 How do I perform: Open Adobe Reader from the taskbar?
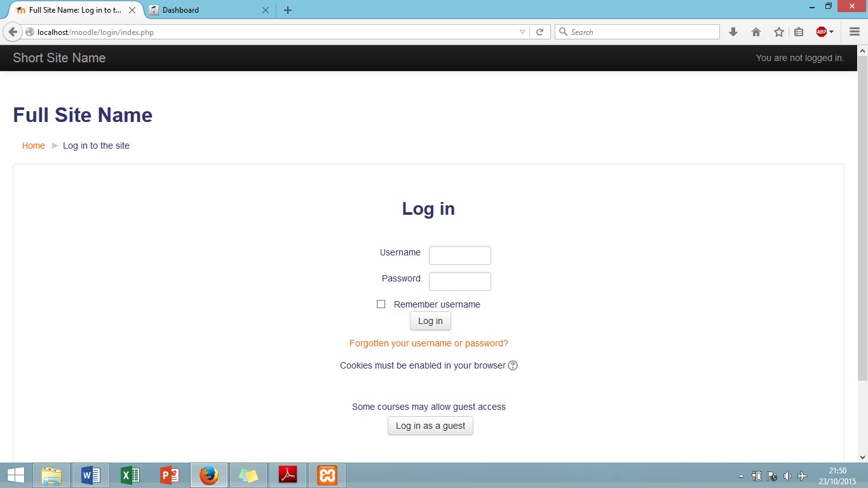[x=288, y=475]
